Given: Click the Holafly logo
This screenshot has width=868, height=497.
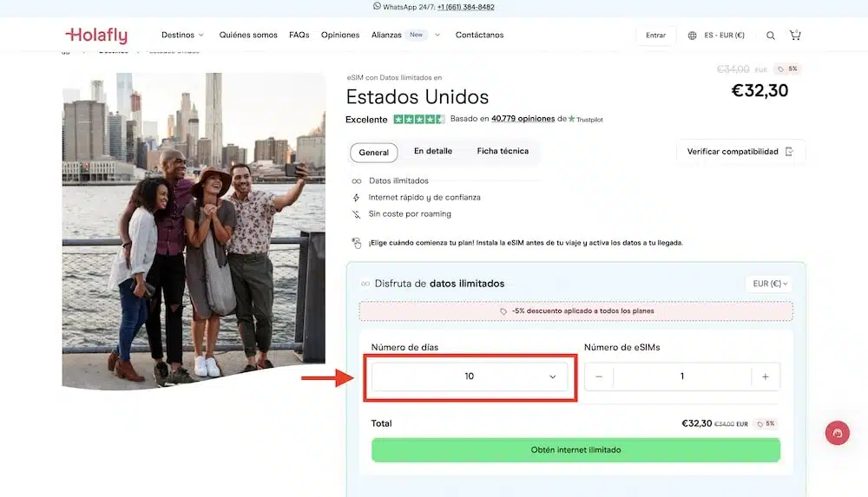Looking at the screenshot, I should (96, 36).
